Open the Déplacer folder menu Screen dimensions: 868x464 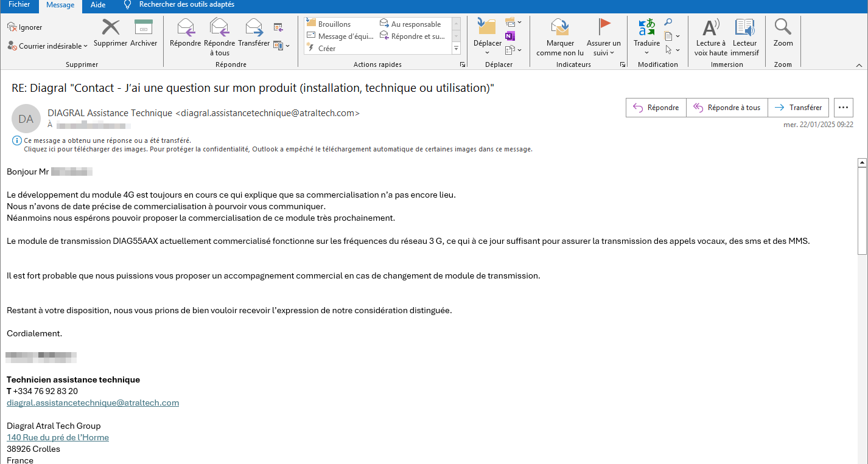(487, 36)
